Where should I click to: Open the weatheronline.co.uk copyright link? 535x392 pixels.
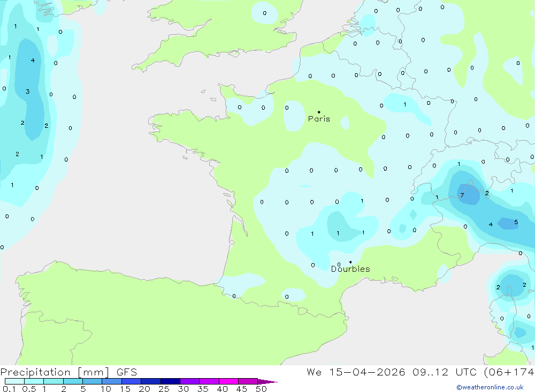[x=490, y=387]
